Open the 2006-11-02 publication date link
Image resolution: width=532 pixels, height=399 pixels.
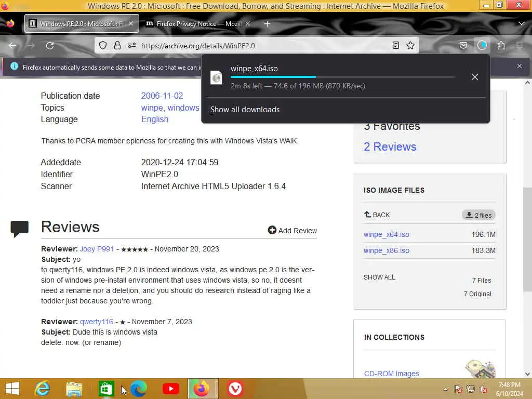pyautogui.click(x=162, y=96)
